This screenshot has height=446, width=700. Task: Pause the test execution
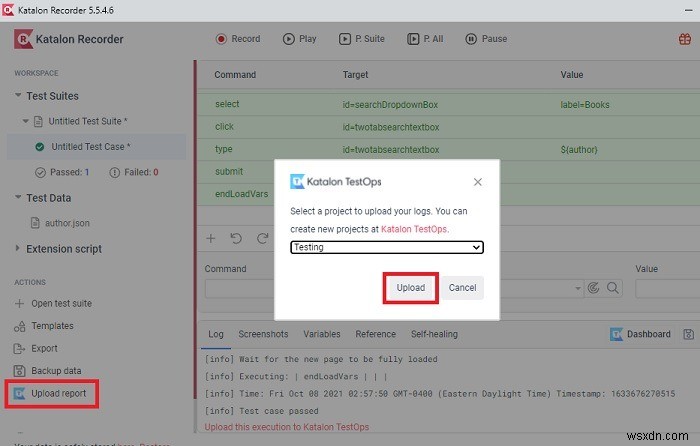tap(486, 39)
